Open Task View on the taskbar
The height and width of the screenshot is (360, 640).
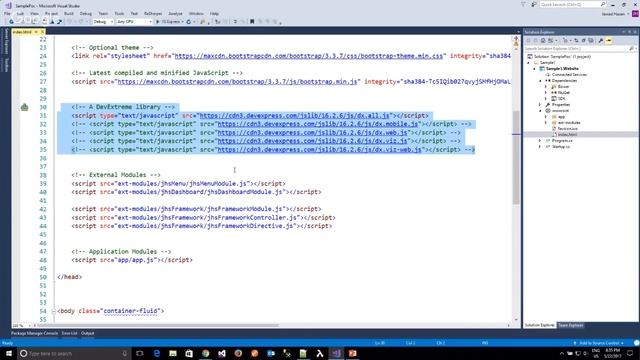tap(140, 353)
